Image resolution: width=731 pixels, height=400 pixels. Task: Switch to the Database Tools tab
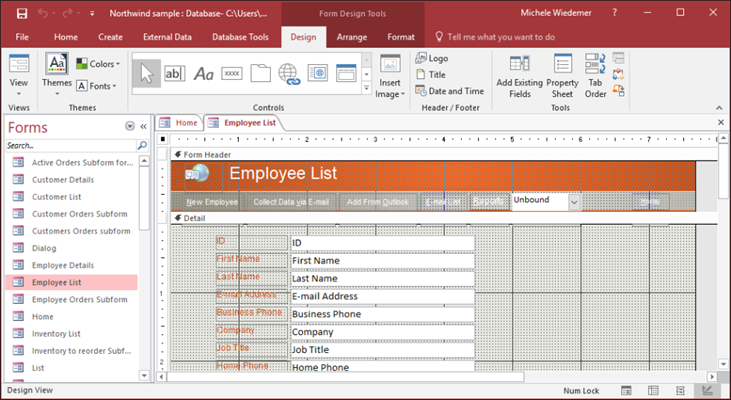pyautogui.click(x=240, y=37)
